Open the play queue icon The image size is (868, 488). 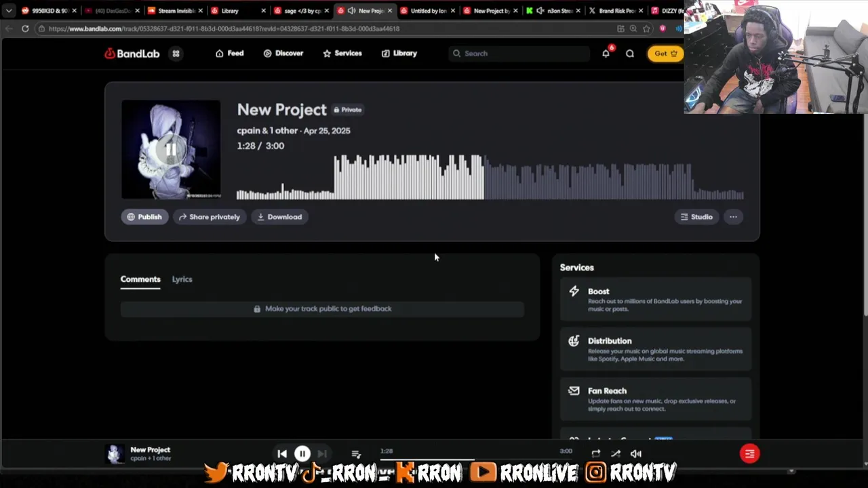pos(356,454)
